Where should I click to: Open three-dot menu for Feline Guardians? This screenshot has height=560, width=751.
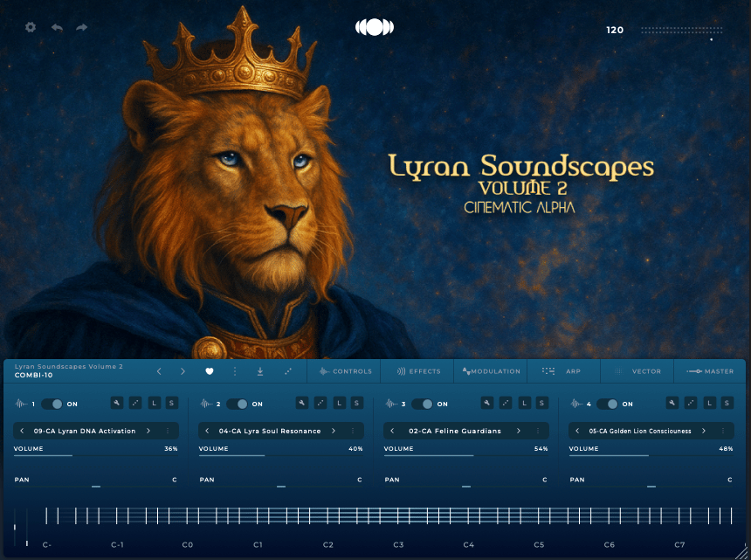click(x=538, y=431)
